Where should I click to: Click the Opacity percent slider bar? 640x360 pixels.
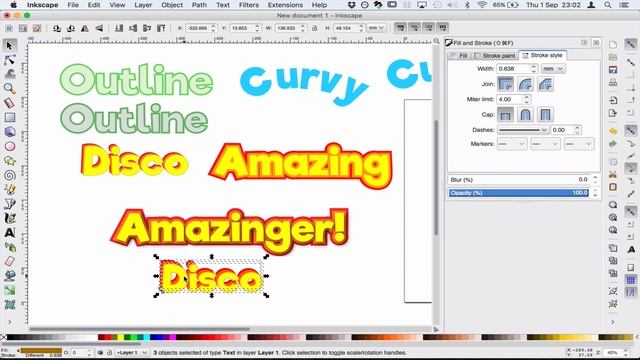pos(519,193)
